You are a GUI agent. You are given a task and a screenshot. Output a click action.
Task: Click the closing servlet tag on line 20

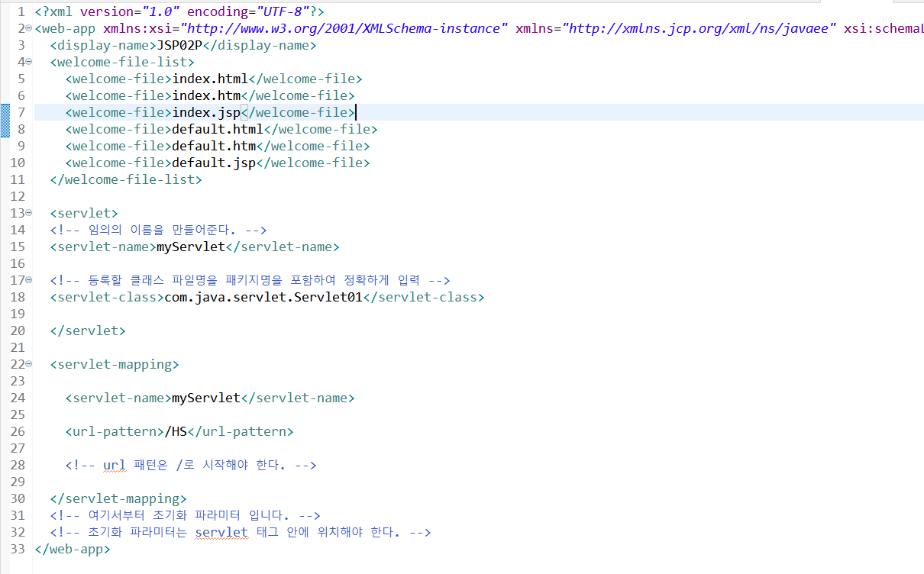[88, 331]
